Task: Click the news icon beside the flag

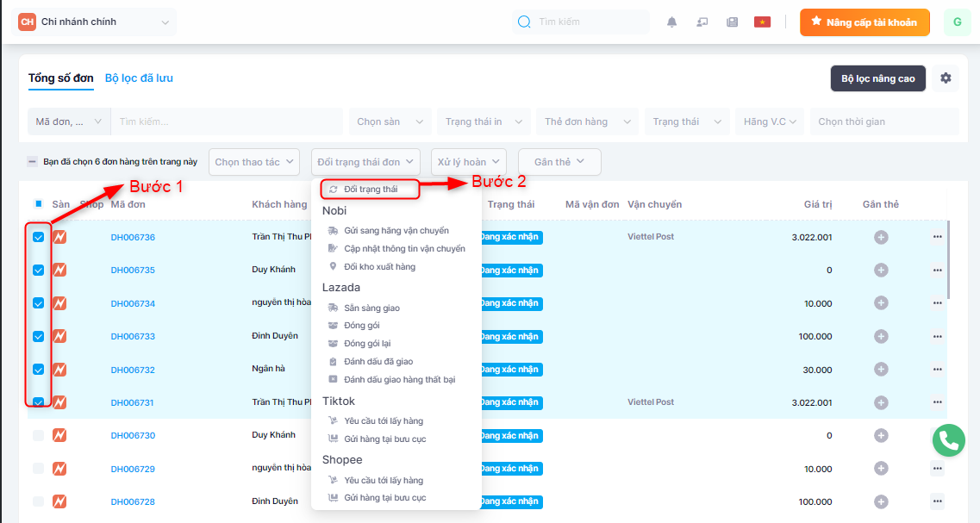Action: (732, 22)
